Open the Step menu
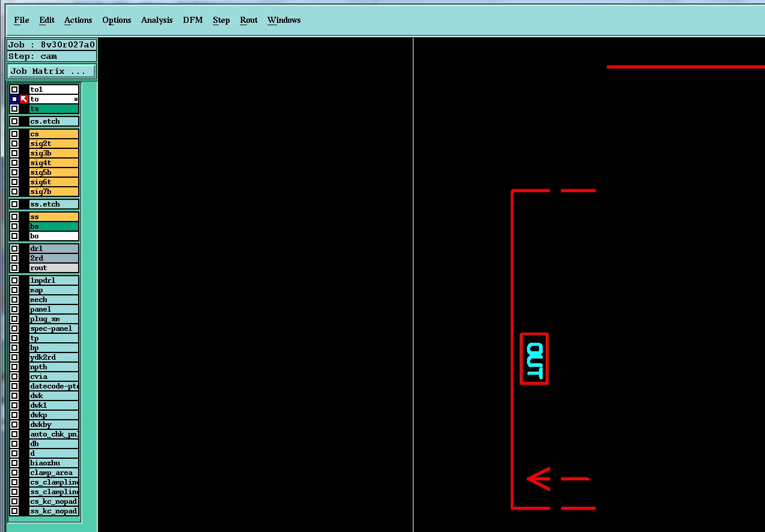The width and height of the screenshot is (765, 532). [x=221, y=20]
